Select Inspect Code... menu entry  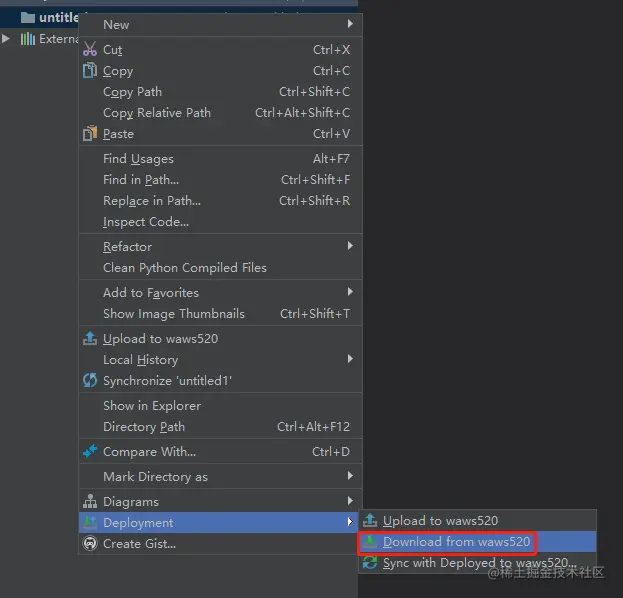(x=221, y=222)
